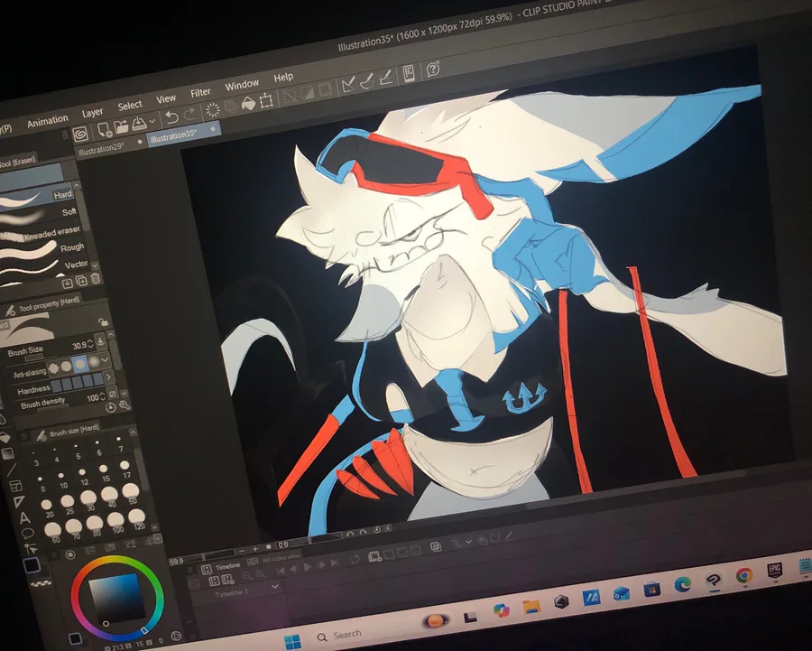Click the New document icon
The width and height of the screenshot is (812, 651).
(x=105, y=128)
